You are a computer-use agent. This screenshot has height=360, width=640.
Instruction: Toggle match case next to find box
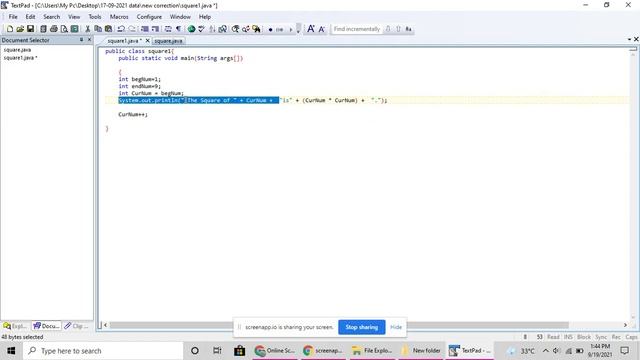(x=409, y=29)
